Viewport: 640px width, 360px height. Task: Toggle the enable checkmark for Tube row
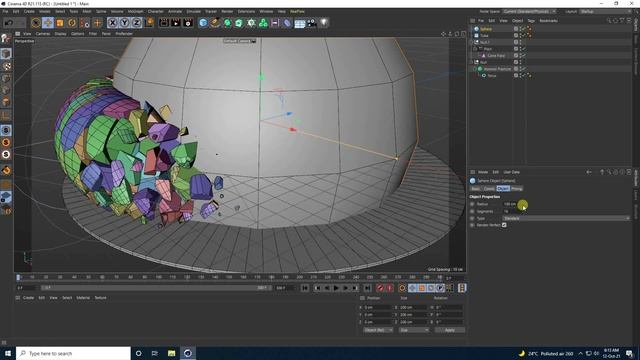tap(524, 36)
